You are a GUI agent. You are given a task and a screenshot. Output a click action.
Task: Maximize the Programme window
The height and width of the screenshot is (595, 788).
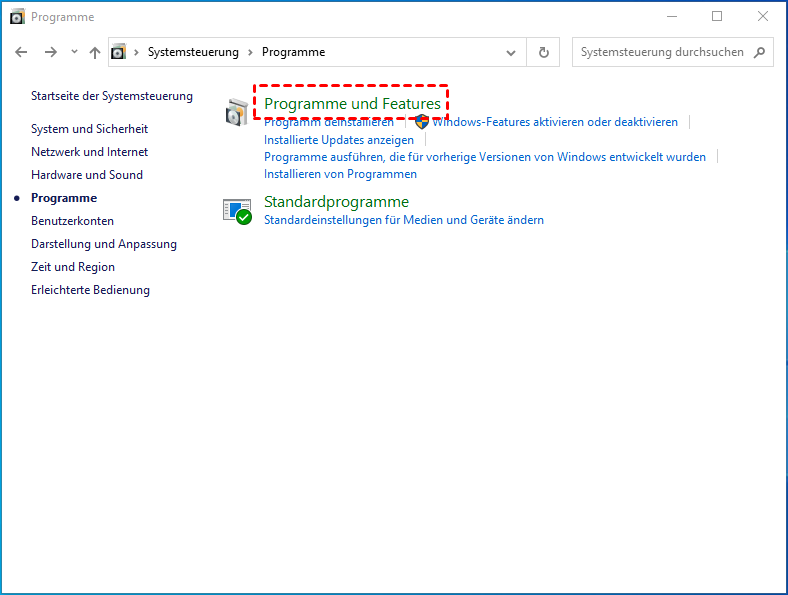[x=717, y=17]
